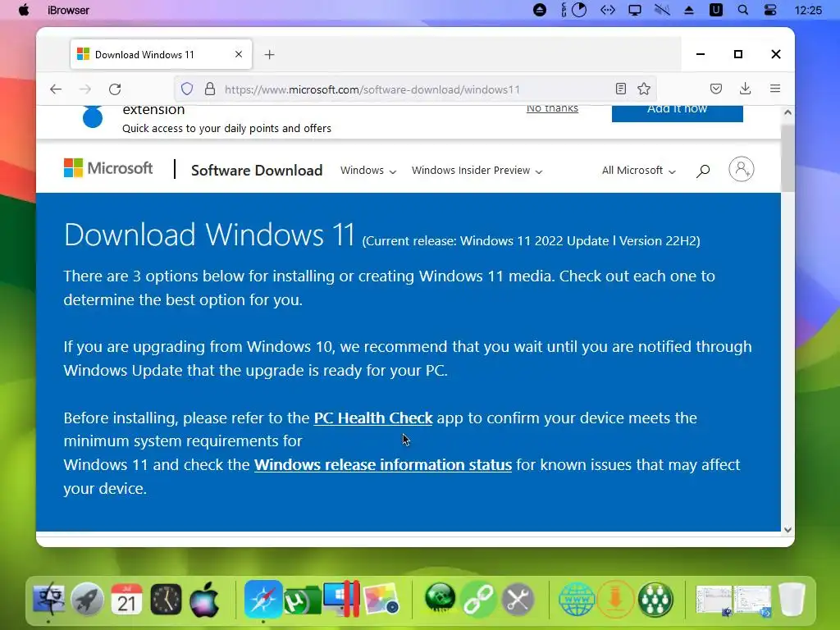Open the orange download arrow app in the dock
This screenshot has width=840, height=630.
click(615, 599)
